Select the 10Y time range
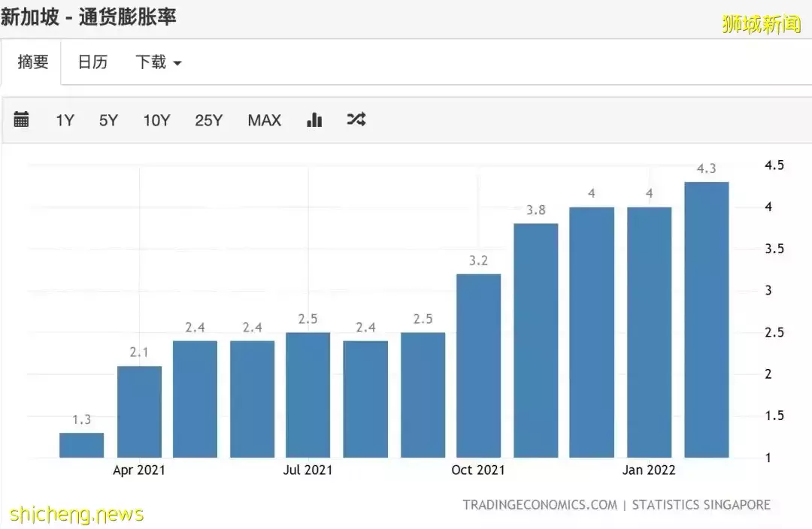812x529 pixels. 156,119
